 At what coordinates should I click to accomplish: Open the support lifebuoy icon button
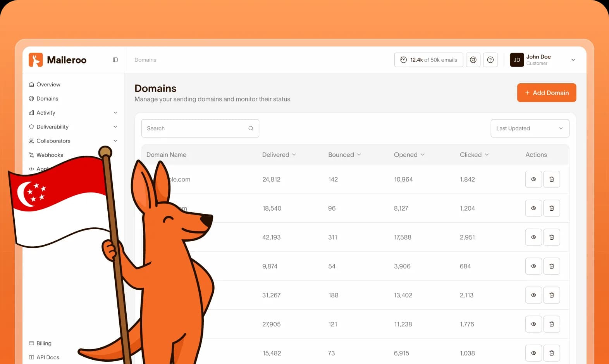[x=473, y=60]
